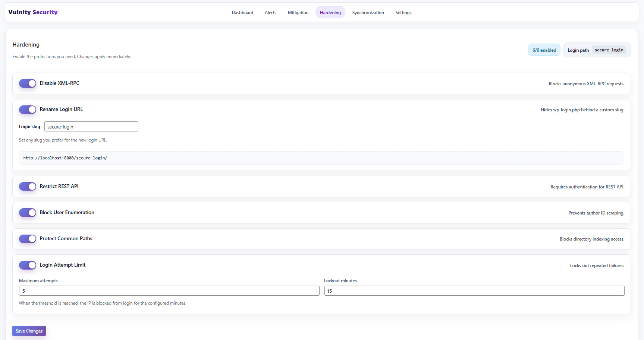Click the Disable XML-RPC label
This screenshot has height=340, width=644.
point(60,83)
